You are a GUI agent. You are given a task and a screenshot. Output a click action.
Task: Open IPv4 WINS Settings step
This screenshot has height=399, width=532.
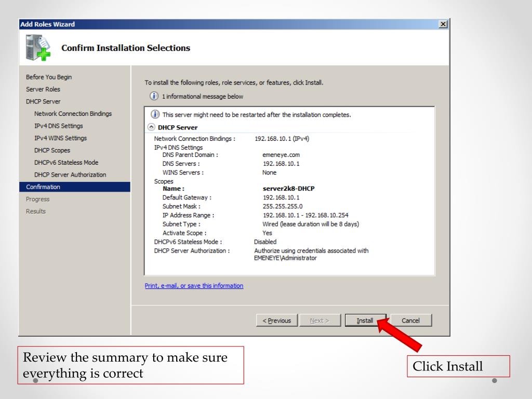60,138
